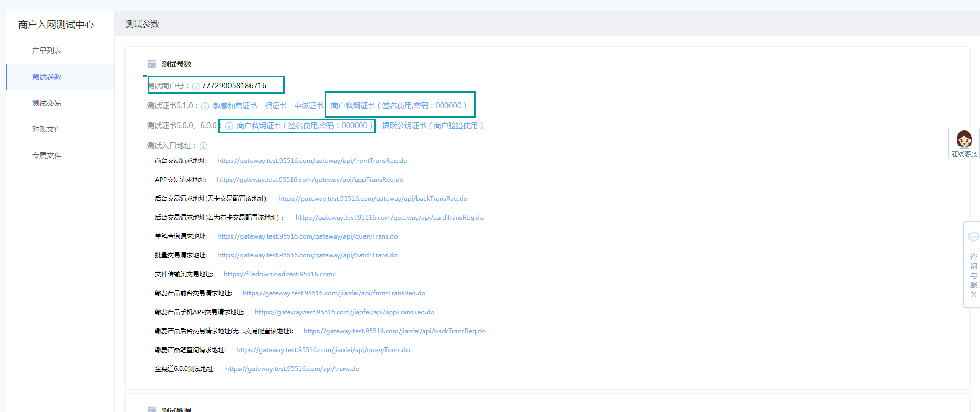Open the frontTransReq.do gateway URL
Image resolution: width=980 pixels, height=412 pixels.
tap(312, 161)
